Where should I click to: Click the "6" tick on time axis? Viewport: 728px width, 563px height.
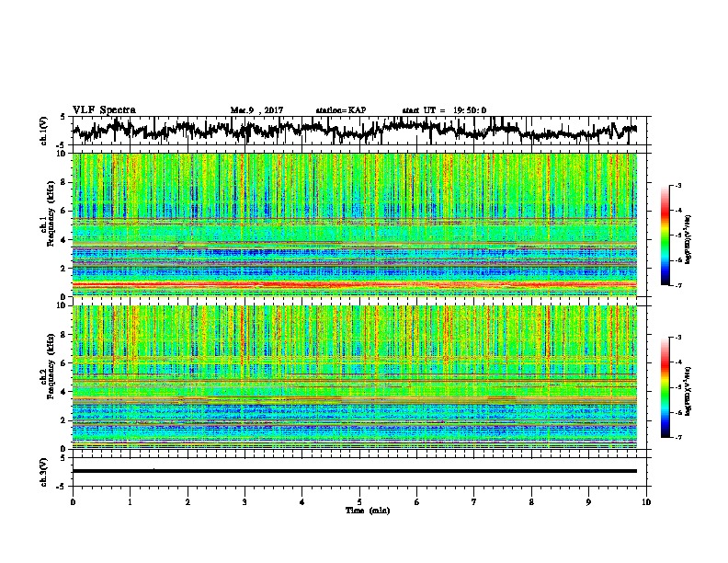click(417, 502)
